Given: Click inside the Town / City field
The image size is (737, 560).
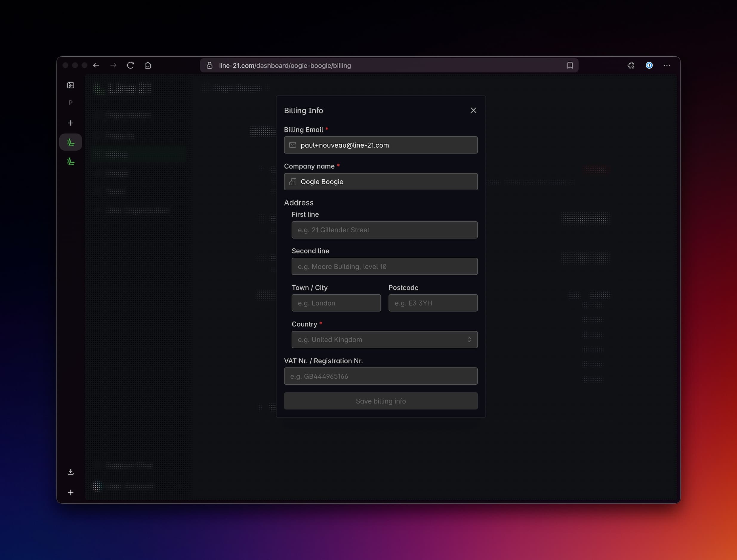Looking at the screenshot, I should (x=336, y=303).
